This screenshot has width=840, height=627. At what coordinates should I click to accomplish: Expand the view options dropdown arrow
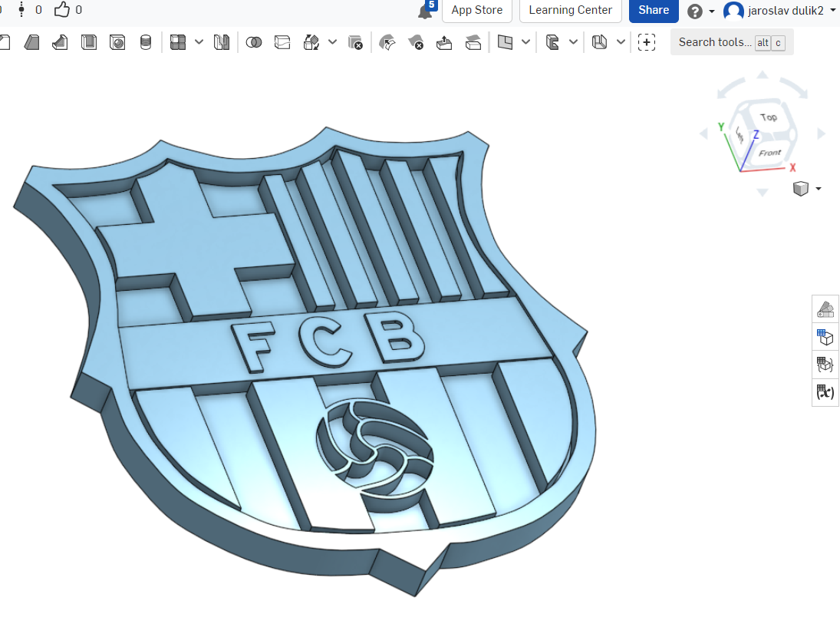(818, 189)
